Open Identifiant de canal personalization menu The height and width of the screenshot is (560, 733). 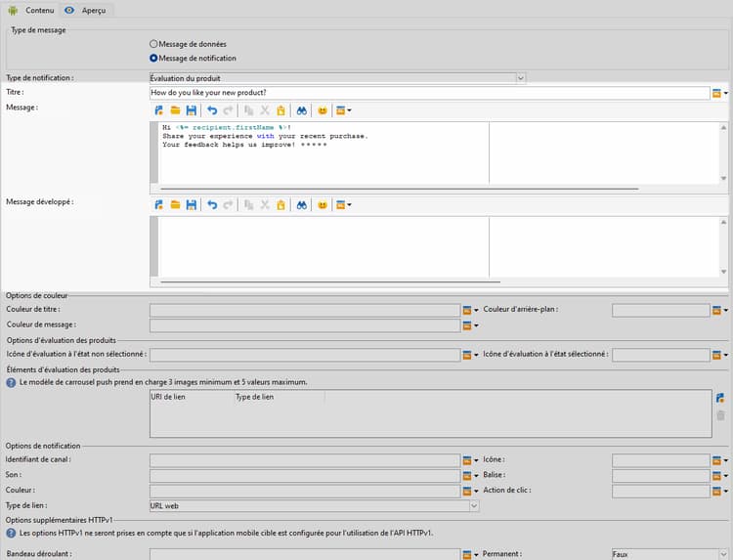pyautogui.click(x=470, y=461)
